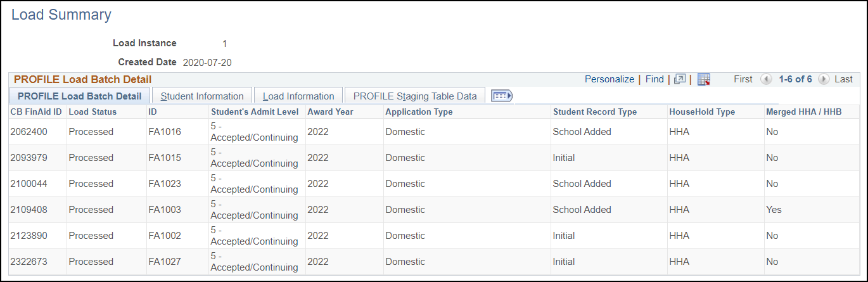
Task: Click the Load Status column header
Action: coord(93,112)
